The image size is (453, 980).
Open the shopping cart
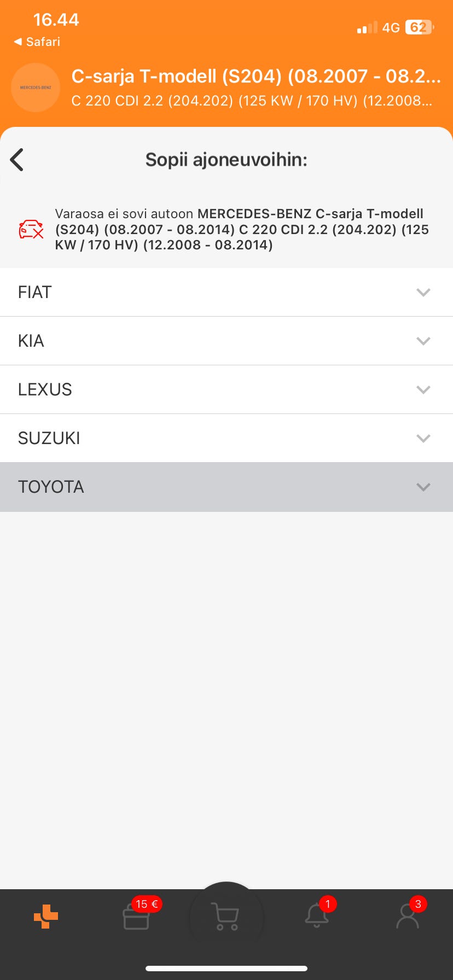click(x=226, y=916)
